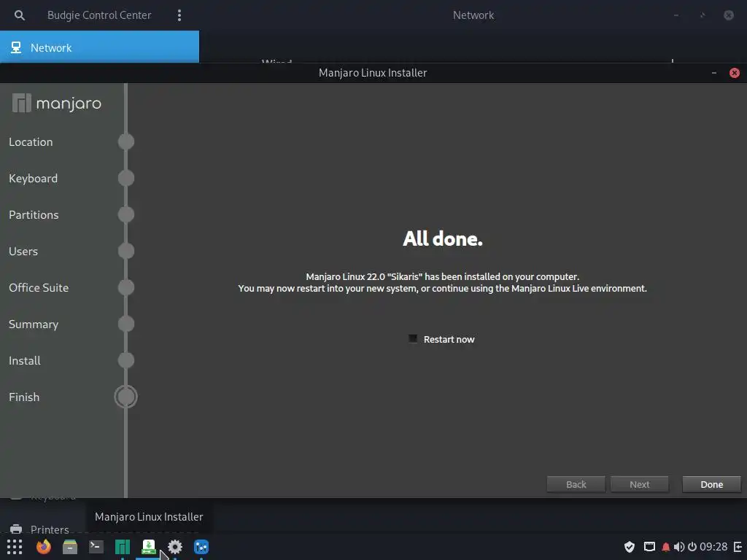
Task: Open the file manager from the taskbar
Action: pyautogui.click(x=70, y=547)
